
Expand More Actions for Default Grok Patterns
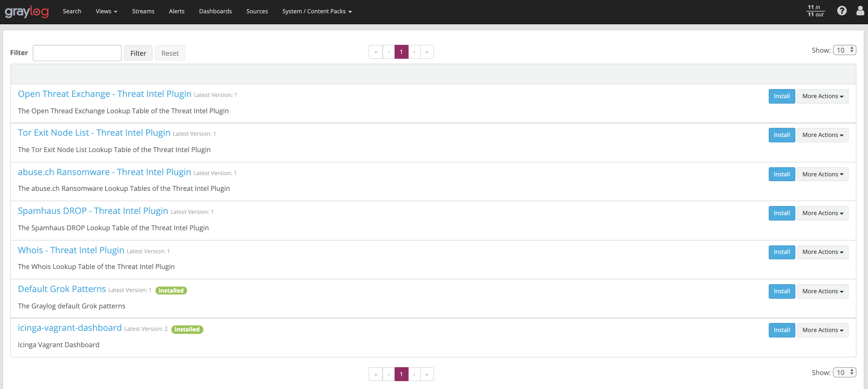823,291
